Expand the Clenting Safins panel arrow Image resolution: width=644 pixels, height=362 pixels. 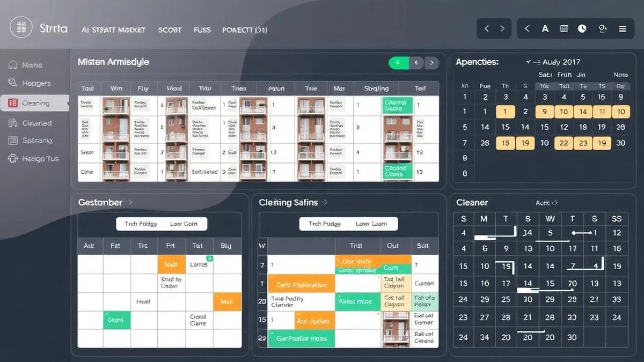point(325,202)
